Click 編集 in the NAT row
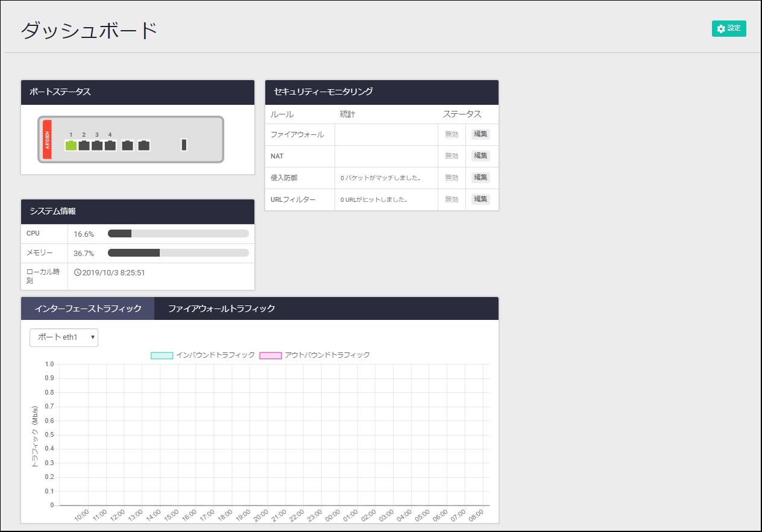This screenshot has height=532, width=762. click(x=480, y=156)
